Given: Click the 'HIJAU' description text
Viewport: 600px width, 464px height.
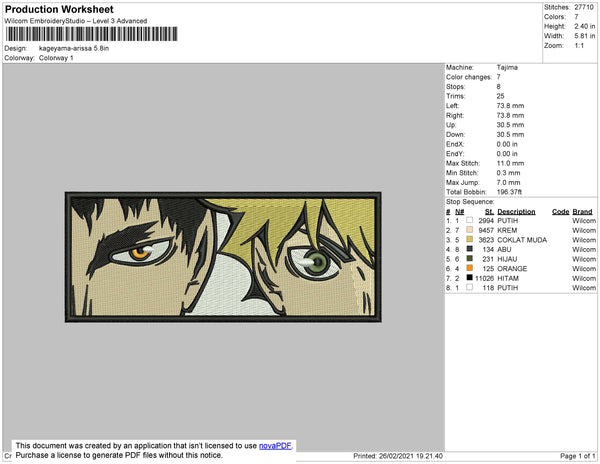Looking at the screenshot, I should coord(507,259).
